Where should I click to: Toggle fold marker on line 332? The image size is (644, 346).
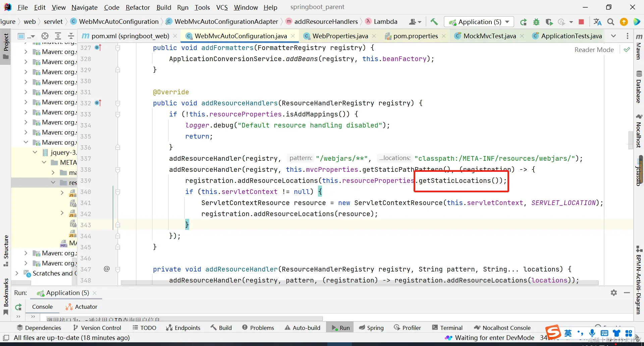pos(118,103)
